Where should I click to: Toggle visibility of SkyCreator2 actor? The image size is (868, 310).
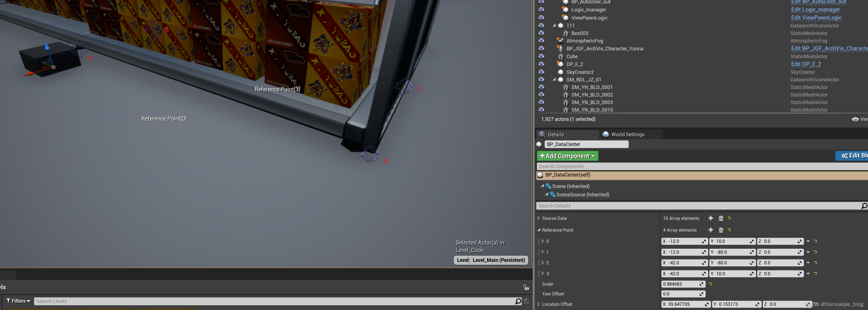coord(541,72)
